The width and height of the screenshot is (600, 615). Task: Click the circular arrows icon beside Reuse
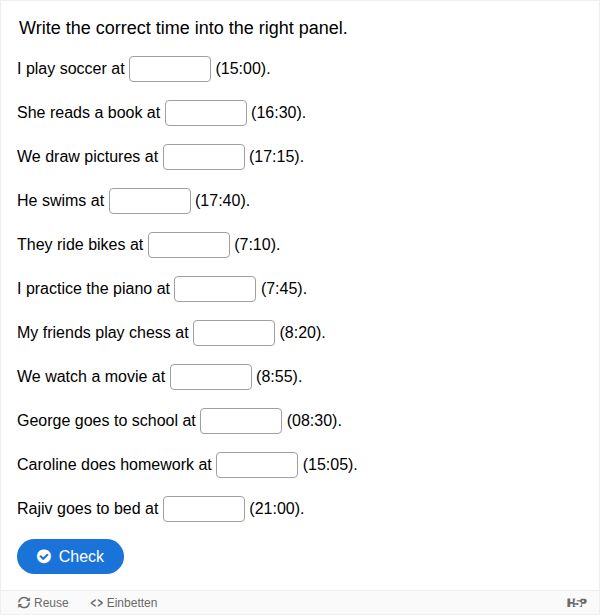24,603
